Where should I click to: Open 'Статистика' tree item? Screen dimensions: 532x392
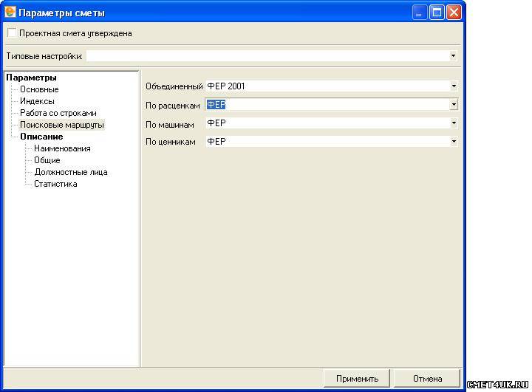tap(55, 184)
